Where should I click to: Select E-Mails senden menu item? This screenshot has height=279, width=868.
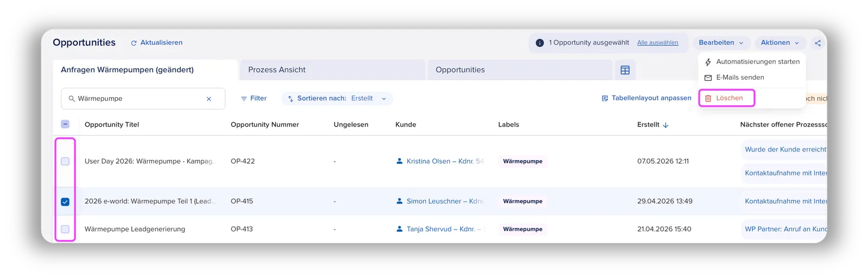(752, 78)
